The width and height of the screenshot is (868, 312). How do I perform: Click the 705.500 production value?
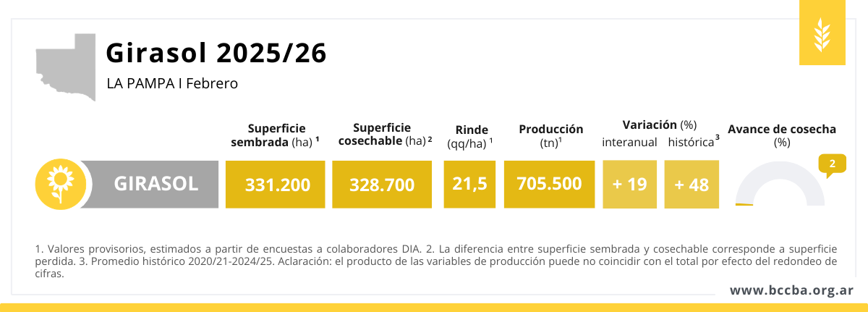(x=550, y=184)
